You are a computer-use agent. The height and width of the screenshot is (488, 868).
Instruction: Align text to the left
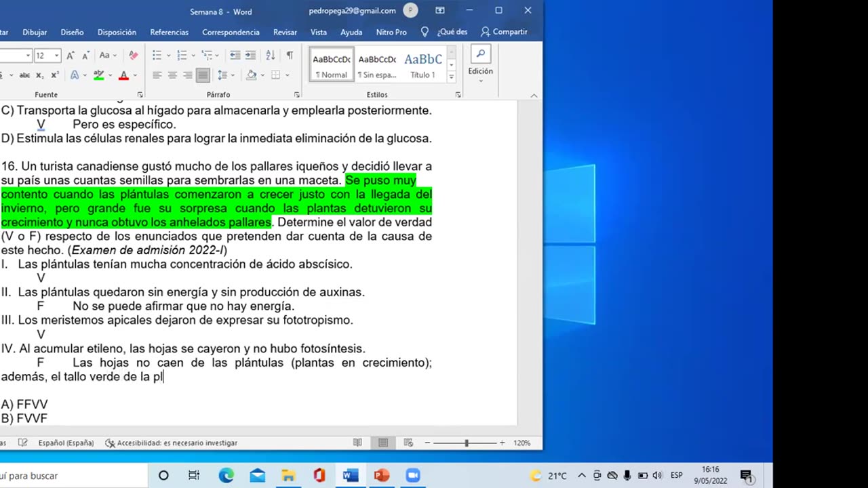click(157, 75)
